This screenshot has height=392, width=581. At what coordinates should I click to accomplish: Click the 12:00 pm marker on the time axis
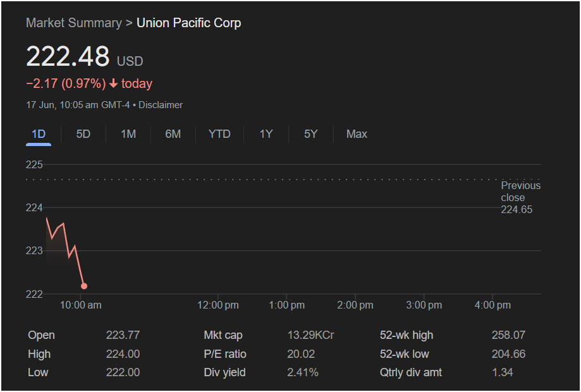(218, 305)
